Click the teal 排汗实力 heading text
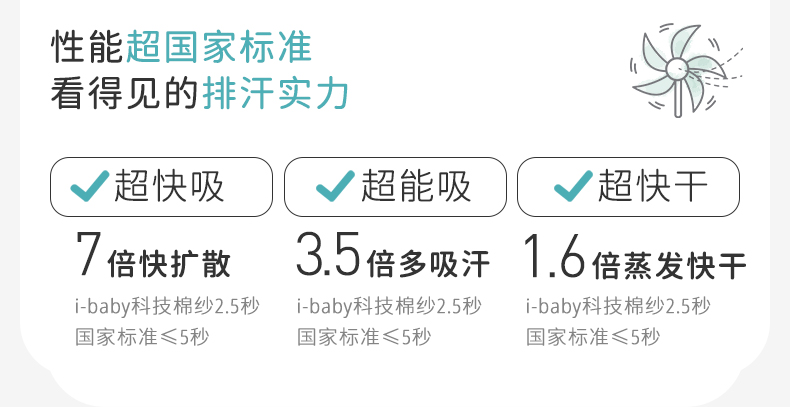The height and width of the screenshot is (407, 790). coord(276,93)
